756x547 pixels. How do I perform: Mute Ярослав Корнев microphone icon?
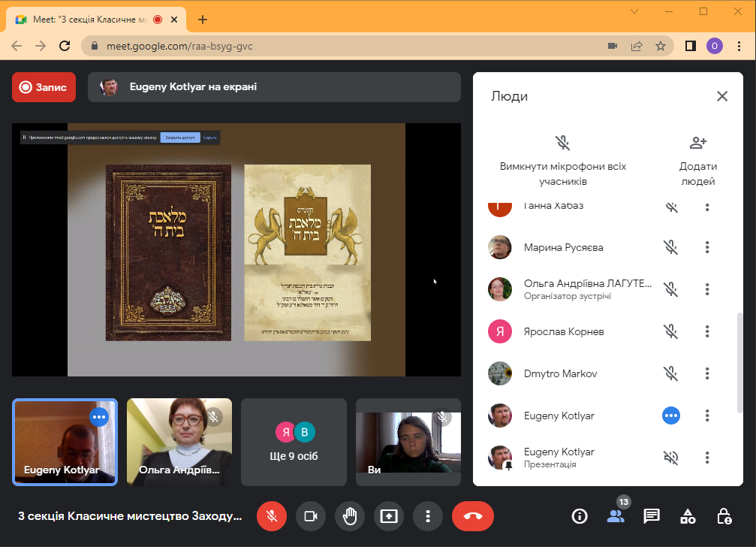pyautogui.click(x=670, y=331)
